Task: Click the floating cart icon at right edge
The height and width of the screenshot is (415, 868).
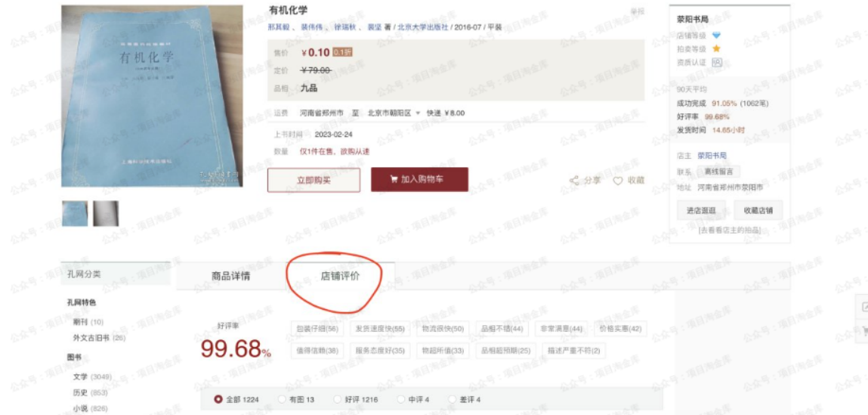Action: point(864,331)
